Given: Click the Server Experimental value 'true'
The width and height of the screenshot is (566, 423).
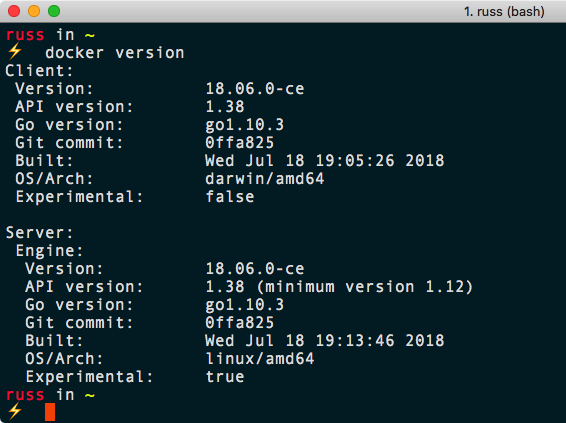Looking at the screenshot, I should click(225, 377).
